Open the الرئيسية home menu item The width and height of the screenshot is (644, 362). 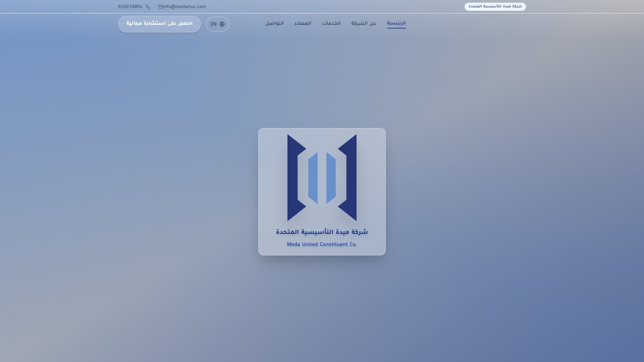click(x=396, y=23)
